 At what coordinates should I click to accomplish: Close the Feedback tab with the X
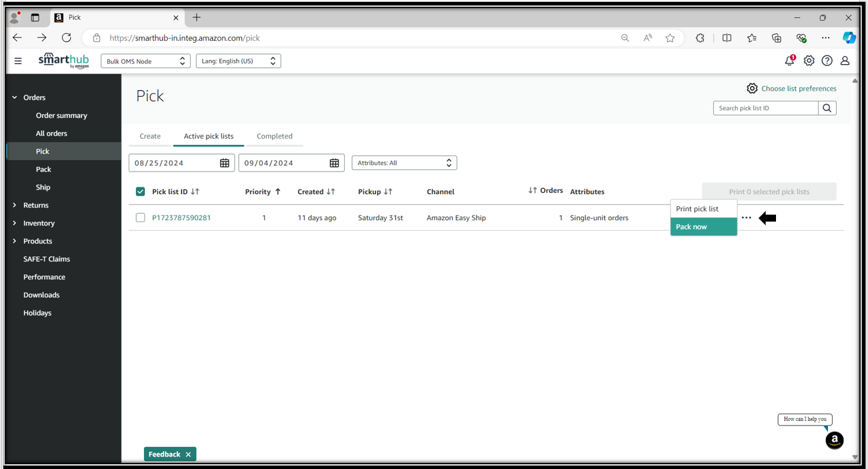pyautogui.click(x=189, y=454)
